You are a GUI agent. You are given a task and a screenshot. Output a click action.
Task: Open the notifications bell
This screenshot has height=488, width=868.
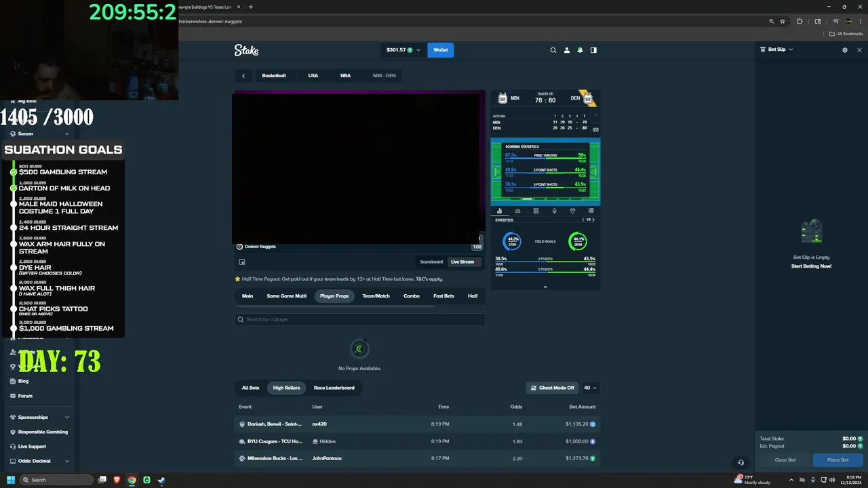coord(580,50)
